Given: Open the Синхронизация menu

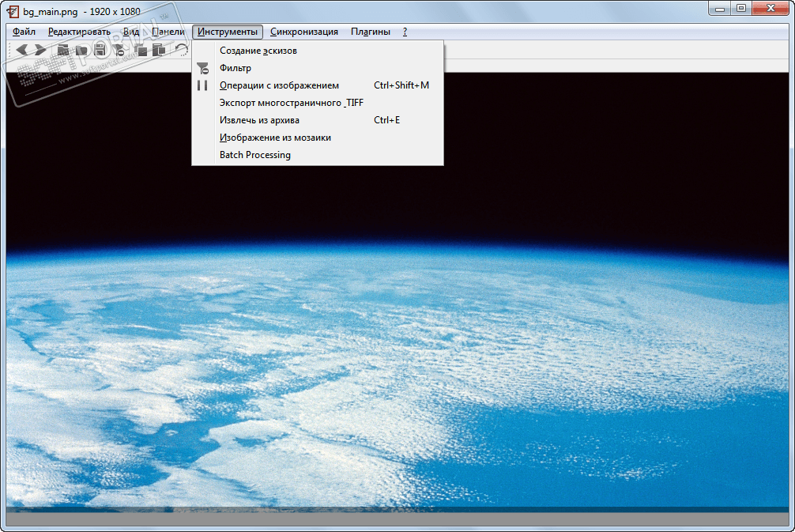Looking at the screenshot, I should coord(303,32).
